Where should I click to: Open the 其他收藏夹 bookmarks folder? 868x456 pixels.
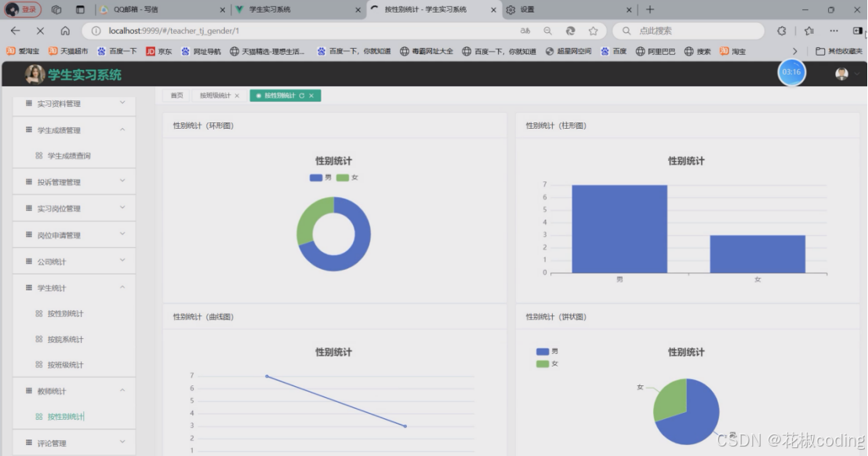pyautogui.click(x=839, y=51)
